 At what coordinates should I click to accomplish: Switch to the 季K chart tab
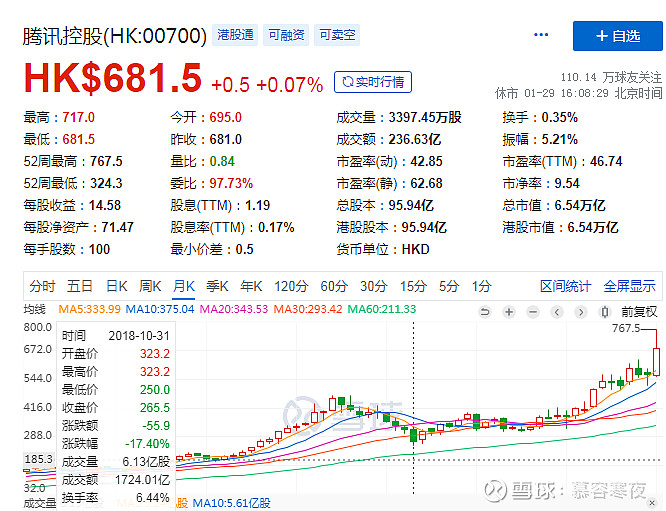(217, 286)
